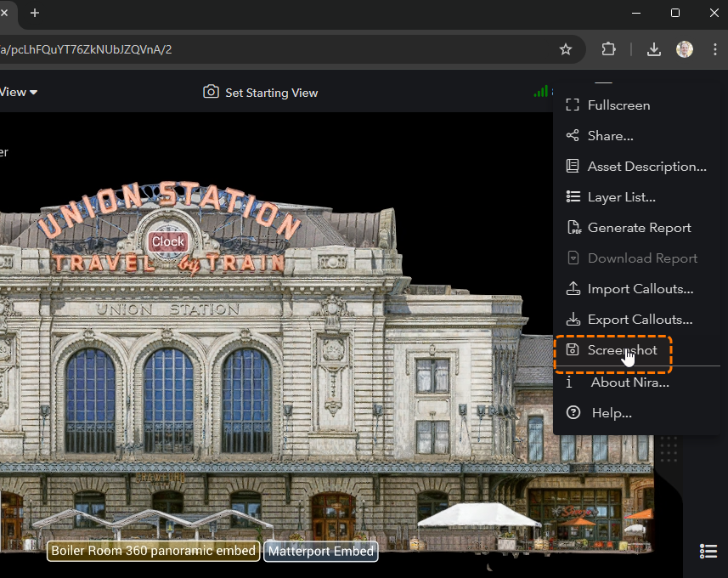This screenshot has width=728, height=578.
Task: Click the camera icon for starting view
Action: 211,92
